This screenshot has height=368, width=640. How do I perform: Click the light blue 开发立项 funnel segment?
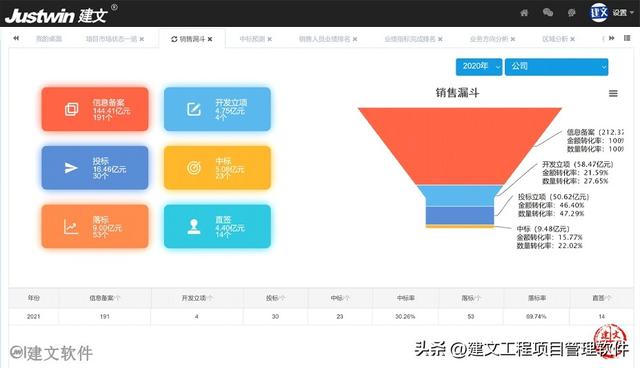point(460,196)
